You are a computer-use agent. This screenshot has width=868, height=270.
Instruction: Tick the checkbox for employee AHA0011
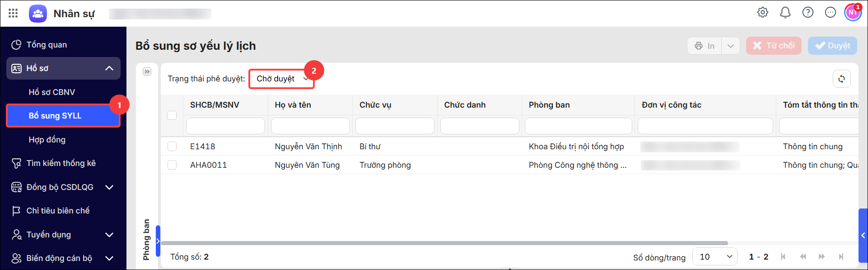172,165
